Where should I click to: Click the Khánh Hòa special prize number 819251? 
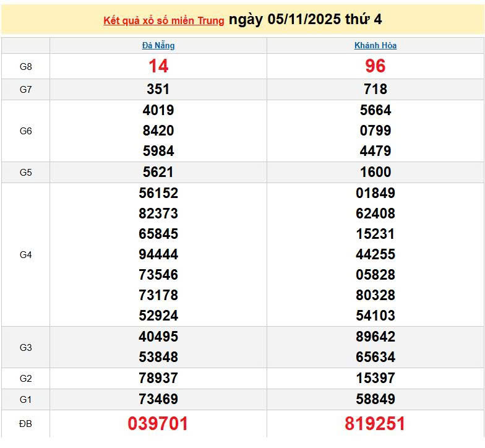(376, 424)
